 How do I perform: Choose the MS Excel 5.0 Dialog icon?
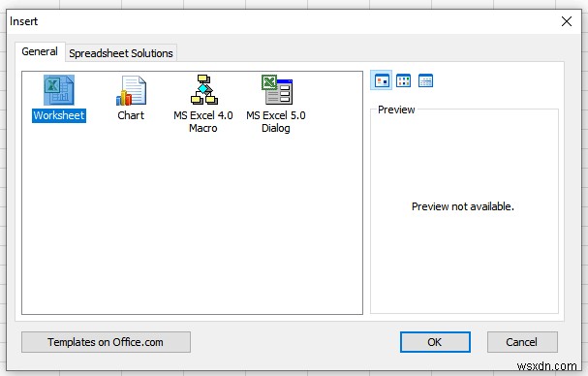277,90
